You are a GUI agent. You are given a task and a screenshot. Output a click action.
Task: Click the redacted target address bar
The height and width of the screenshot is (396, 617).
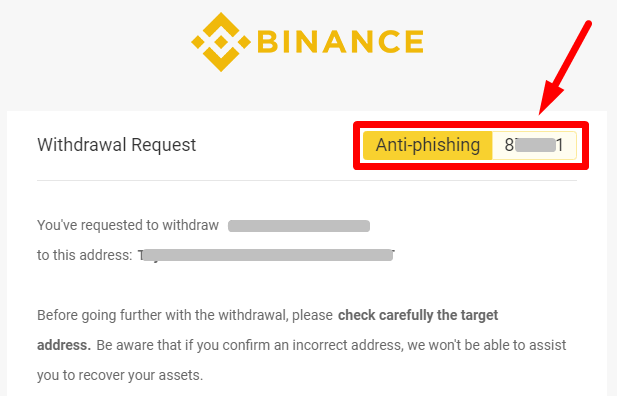tap(268, 255)
